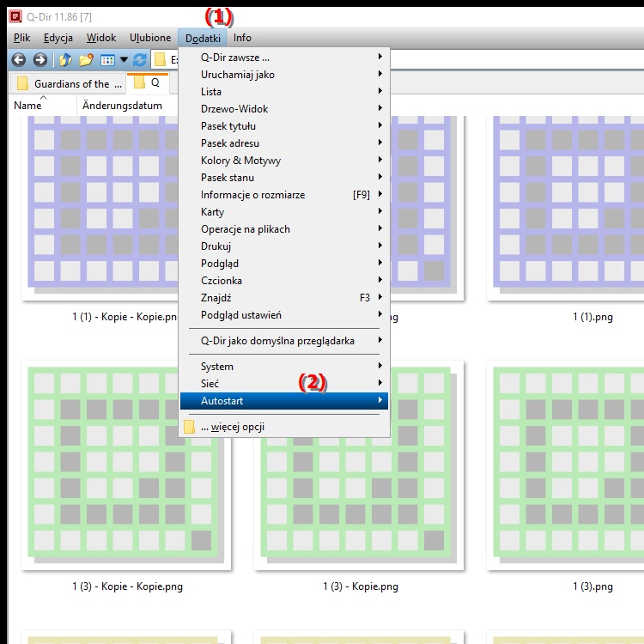Expand the Kolory & Motywy submenu
This screenshot has height=644, width=644.
pyautogui.click(x=284, y=161)
